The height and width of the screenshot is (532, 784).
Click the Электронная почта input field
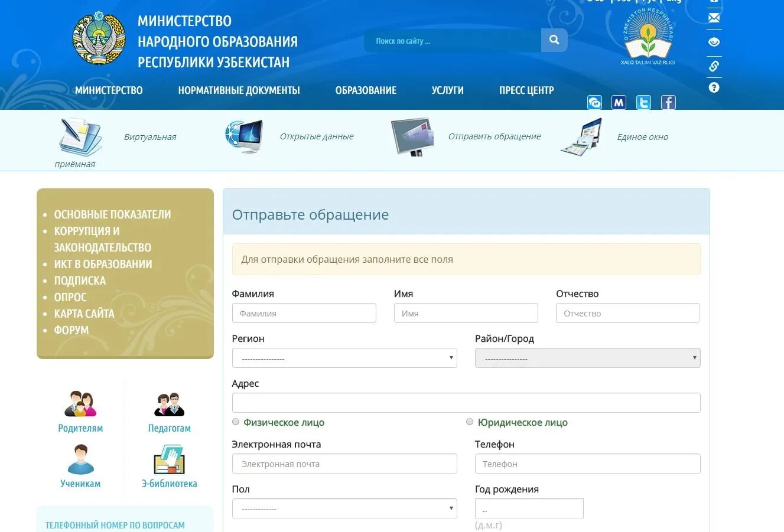[x=344, y=464]
